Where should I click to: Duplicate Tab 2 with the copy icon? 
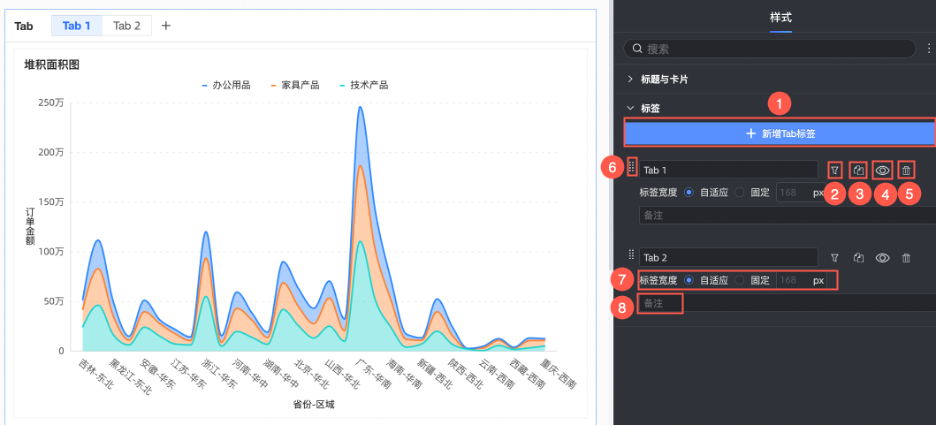click(x=858, y=258)
